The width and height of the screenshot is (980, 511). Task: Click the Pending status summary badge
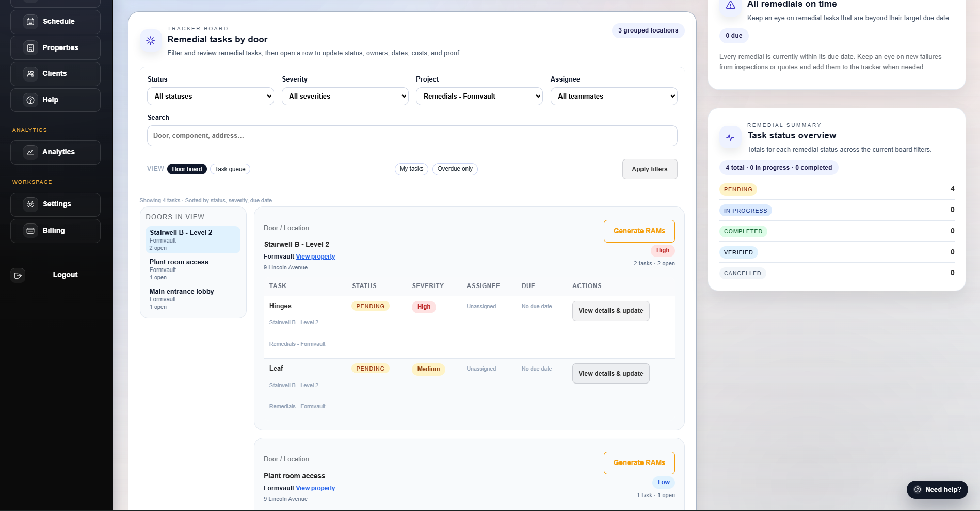click(737, 189)
